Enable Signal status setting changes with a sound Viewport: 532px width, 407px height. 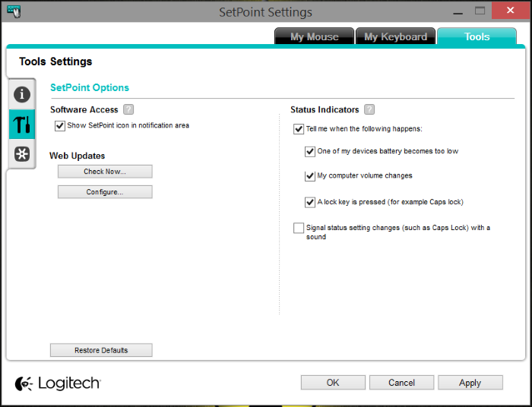[x=299, y=228]
